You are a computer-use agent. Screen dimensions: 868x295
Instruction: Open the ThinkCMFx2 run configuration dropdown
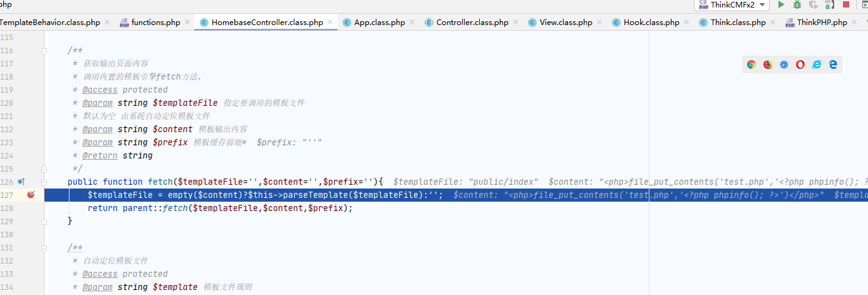coord(731,4)
